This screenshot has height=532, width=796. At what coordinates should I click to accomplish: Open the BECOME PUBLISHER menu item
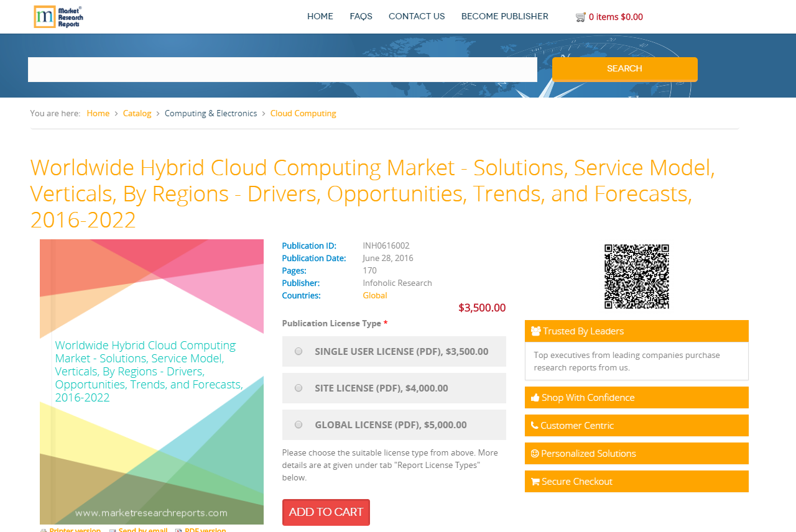coord(505,17)
